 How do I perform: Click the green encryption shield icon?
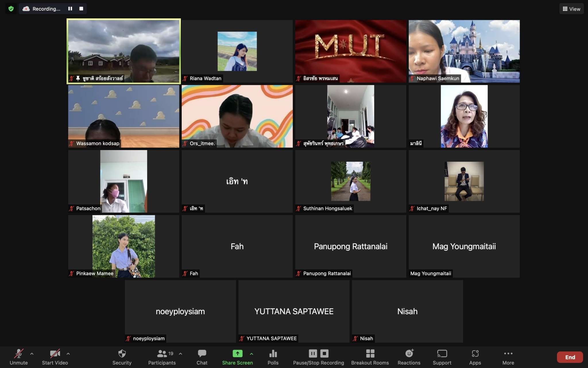pos(11,9)
